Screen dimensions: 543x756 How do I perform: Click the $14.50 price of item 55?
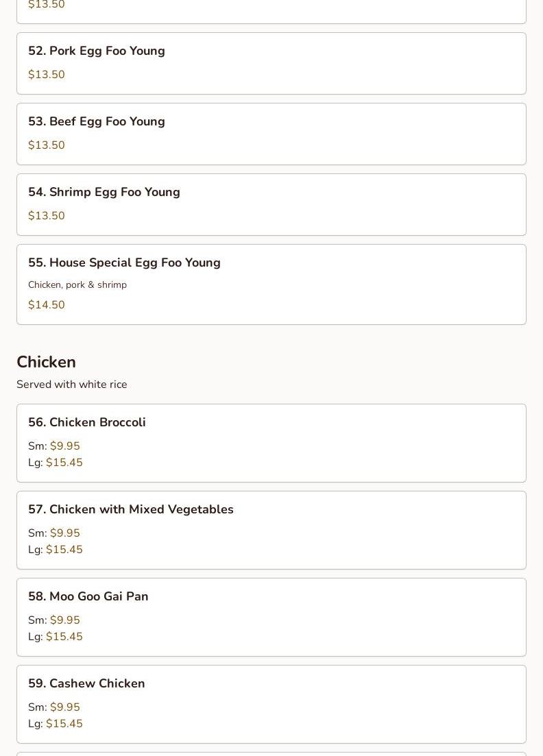(47, 305)
